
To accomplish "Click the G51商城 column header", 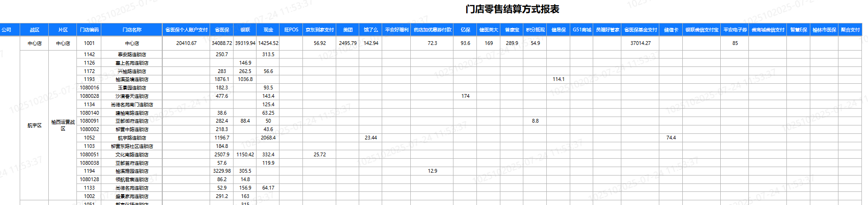I will (x=581, y=29).
